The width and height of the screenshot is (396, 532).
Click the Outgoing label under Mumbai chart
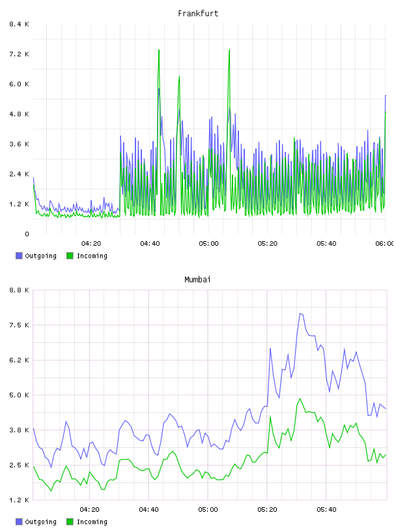(x=40, y=522)
